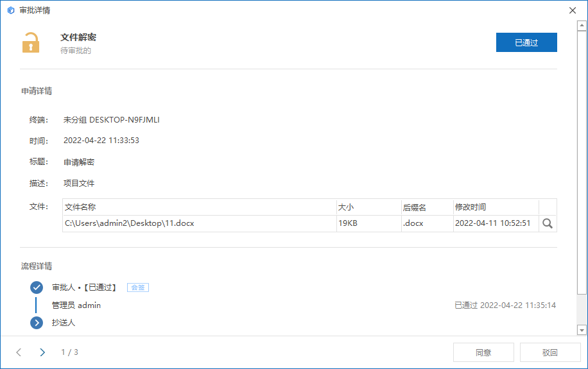
Task: Click the blue 已通过 status button
Action: (526, 42)
